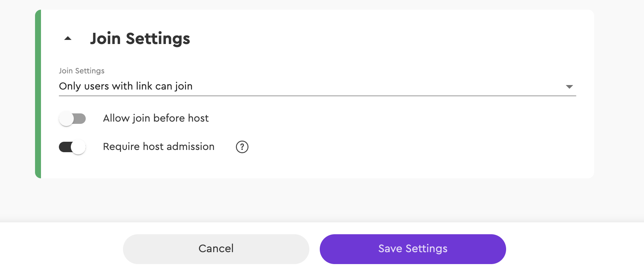Discard changes with the gray Cancel button
The height and width of the screenshot is (279, 644).
[216, 249]
